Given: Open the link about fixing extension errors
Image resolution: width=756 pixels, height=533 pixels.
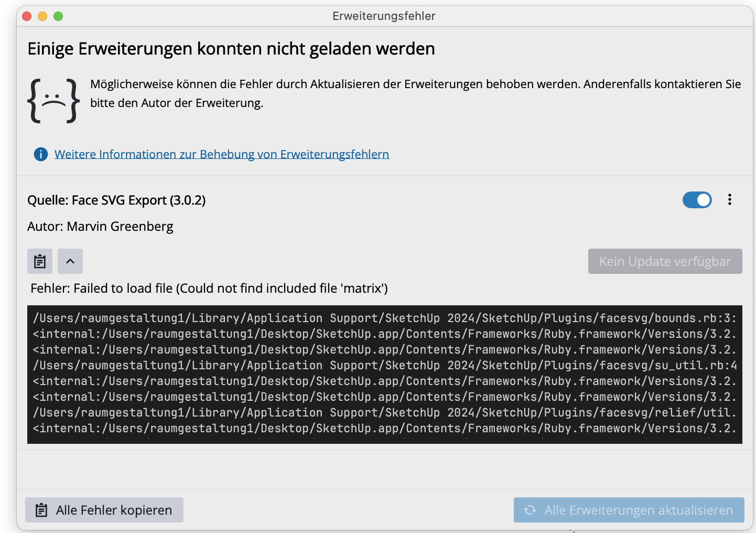Looking at the screenshot, I should (221, 154).
